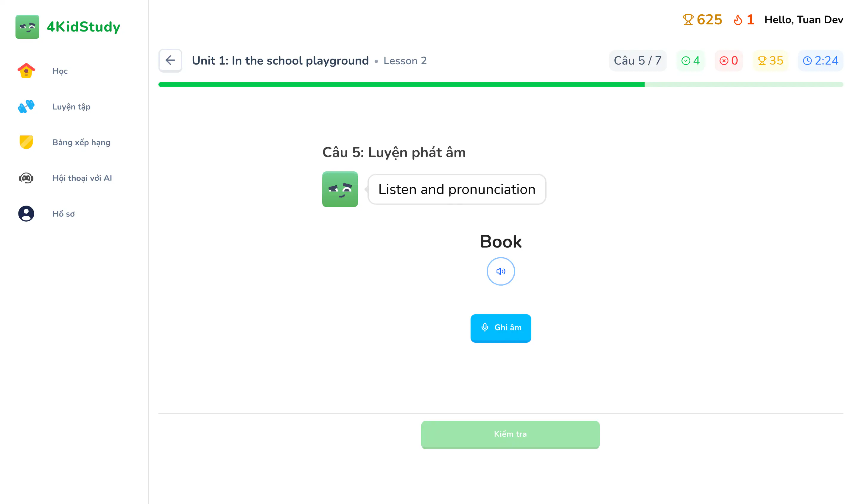Click the flame streak counter
Image resolution: width=850 pixels, height=504 pixels.
click(x=744, y=20)
